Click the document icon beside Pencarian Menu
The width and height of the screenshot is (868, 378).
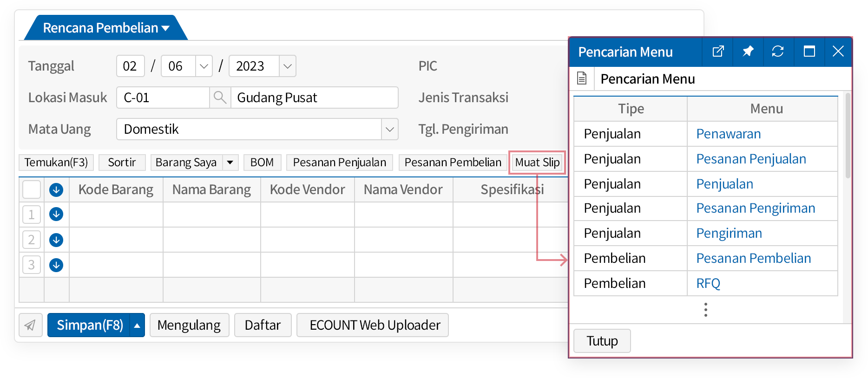click(x=582, y=78)
